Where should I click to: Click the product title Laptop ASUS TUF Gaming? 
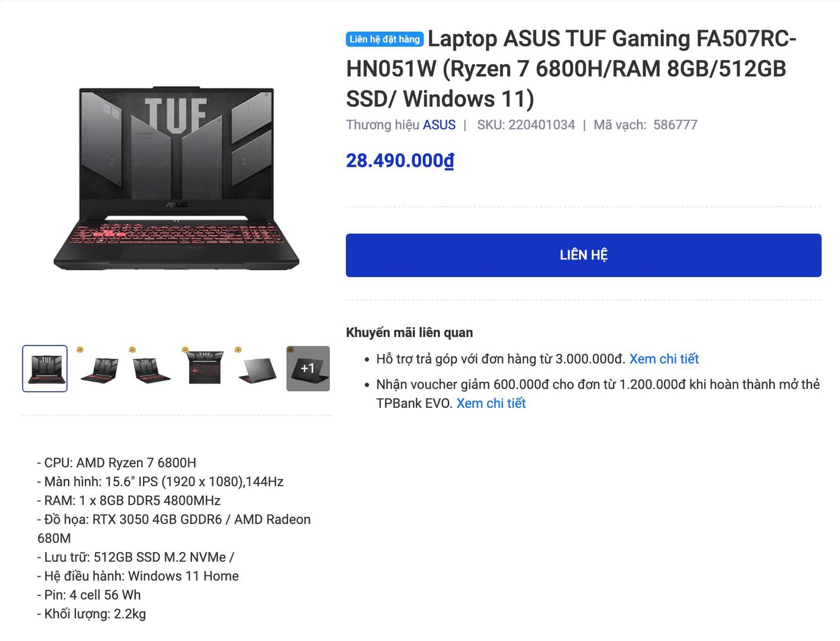point(571,69)
